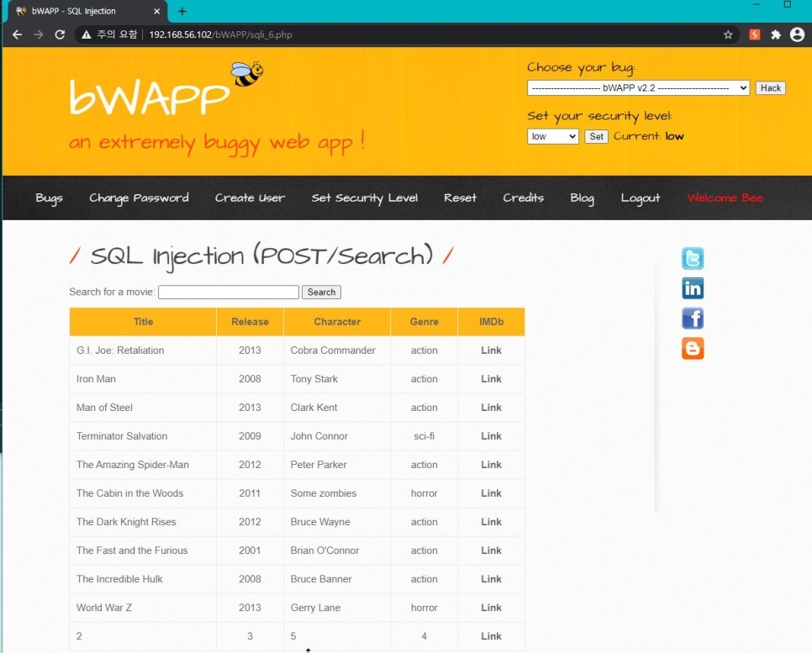Click the Set security level button
This screenshot has height=653, width=812.
[x=596, y=137]
